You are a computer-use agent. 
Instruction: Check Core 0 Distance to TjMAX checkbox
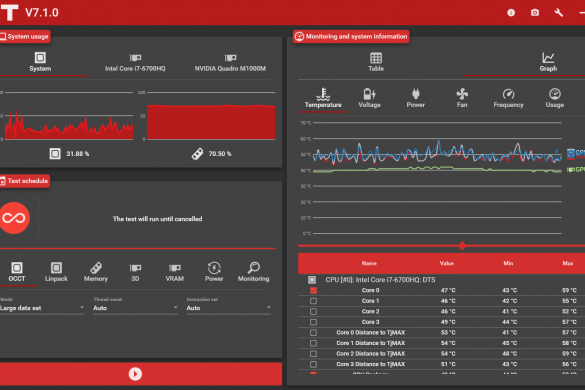(313, 333)
